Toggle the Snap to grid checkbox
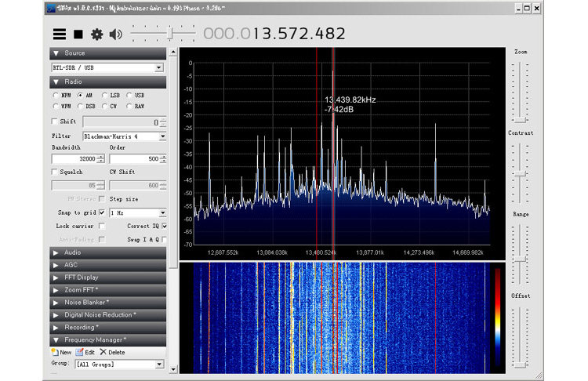The width and height of the screenshot is (588, 381). [102, 212]
